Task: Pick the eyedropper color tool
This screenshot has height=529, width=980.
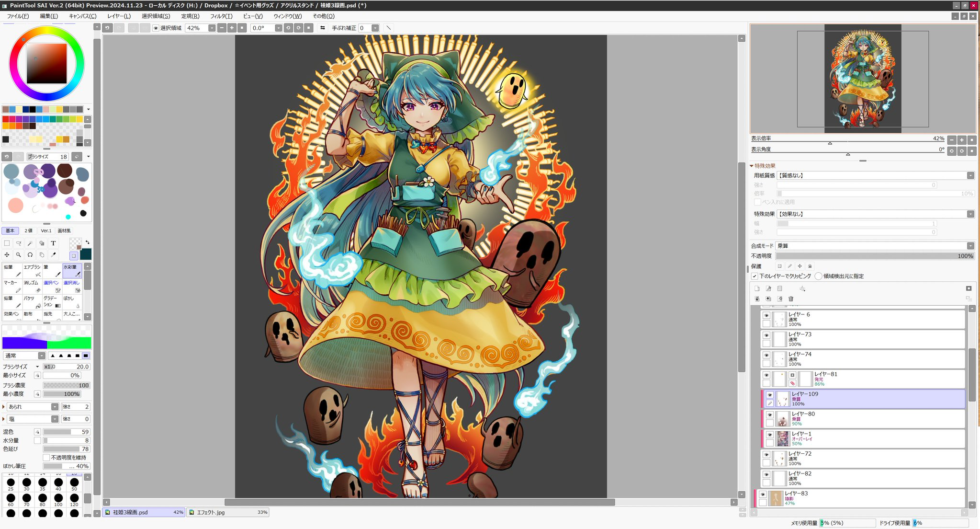Action: click(x=53, y=255)
